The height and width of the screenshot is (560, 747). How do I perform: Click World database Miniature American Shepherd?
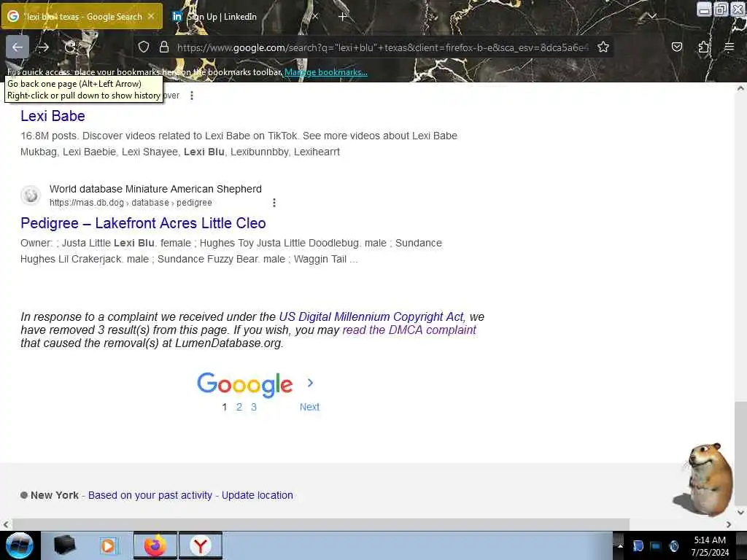(x=155, y=189)
